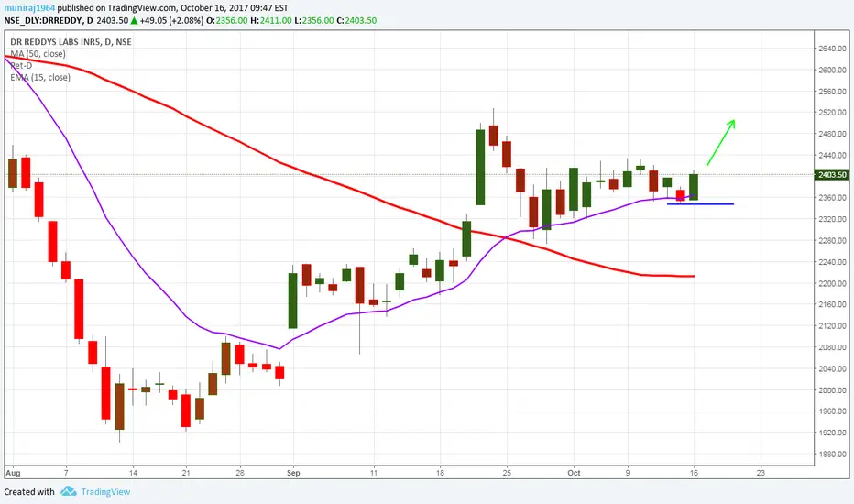Click the 23 date axis label
Image resolution: width=854 pixels, height=504 pixels.
pos(761,473)
